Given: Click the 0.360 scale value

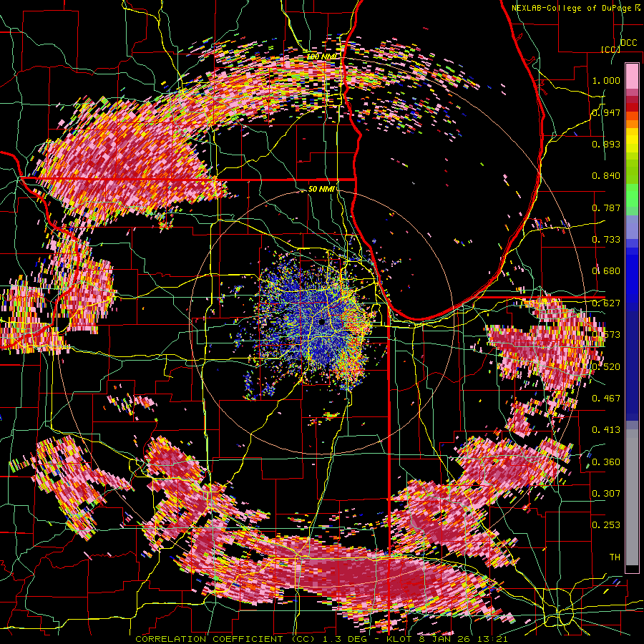Looking at the screenshot, I should pyautogui.click(x=606, y=462).
